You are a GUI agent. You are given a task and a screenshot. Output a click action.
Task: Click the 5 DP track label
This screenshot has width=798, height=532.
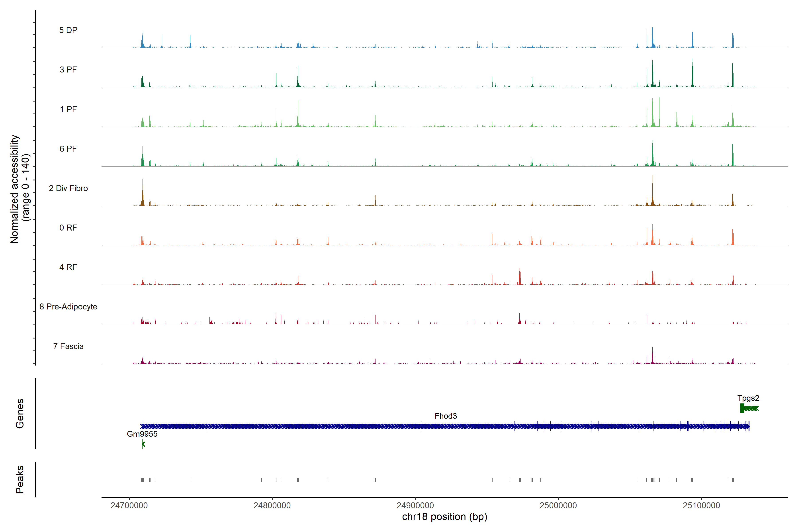(68, 30)
